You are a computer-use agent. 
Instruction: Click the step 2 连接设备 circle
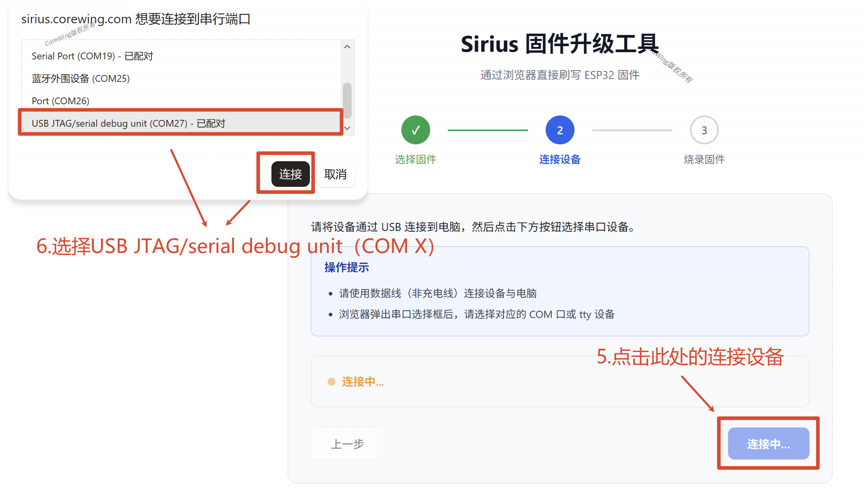pos(560,130)
